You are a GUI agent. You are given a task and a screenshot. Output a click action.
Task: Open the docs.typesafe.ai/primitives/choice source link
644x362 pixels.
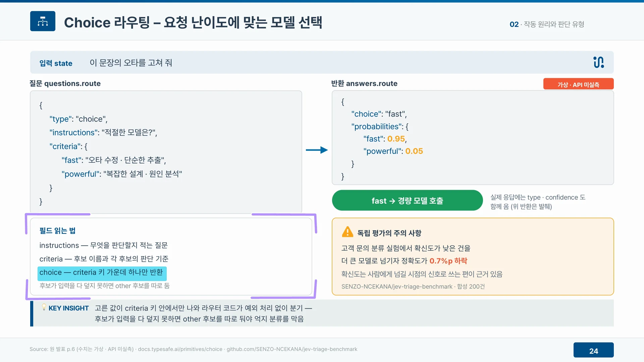pyautogui.click(x=180, y=349)
